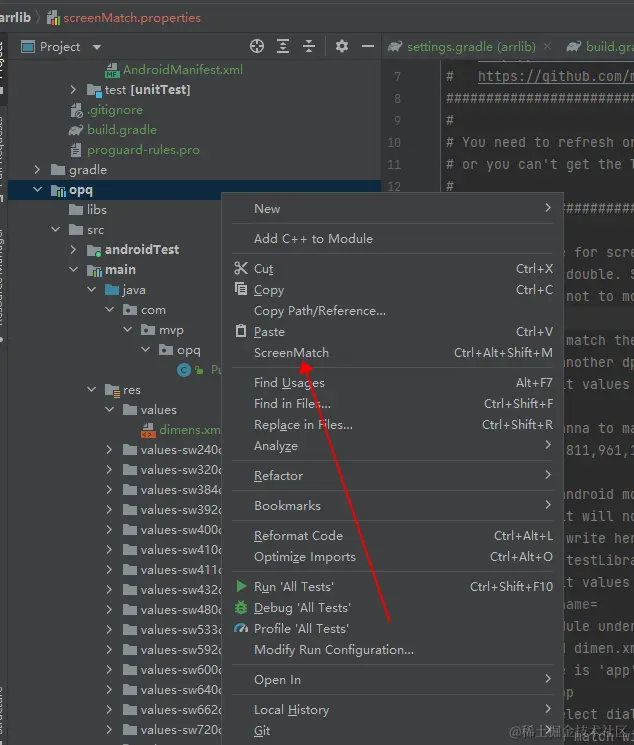Click Find Usages menu item
This screenshot has height=745, width=634.
pyautogui.click(x=393, y=382)
